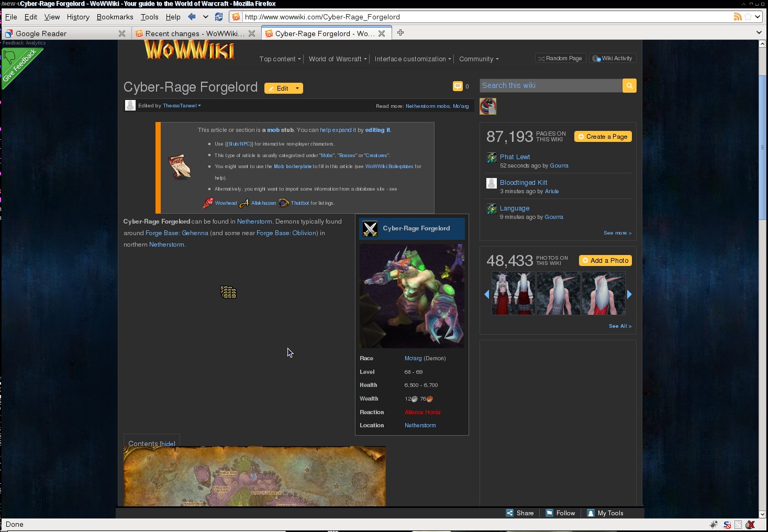This screenshot has width=768, height=532.
Task: Click the Share icon in bottom toolbar
Action: click(509, 513)
